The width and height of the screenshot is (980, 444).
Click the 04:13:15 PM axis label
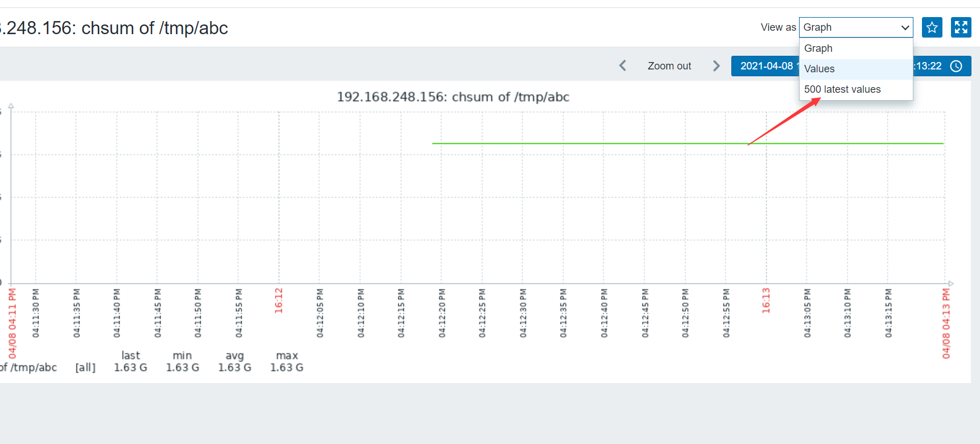(888, 313)
